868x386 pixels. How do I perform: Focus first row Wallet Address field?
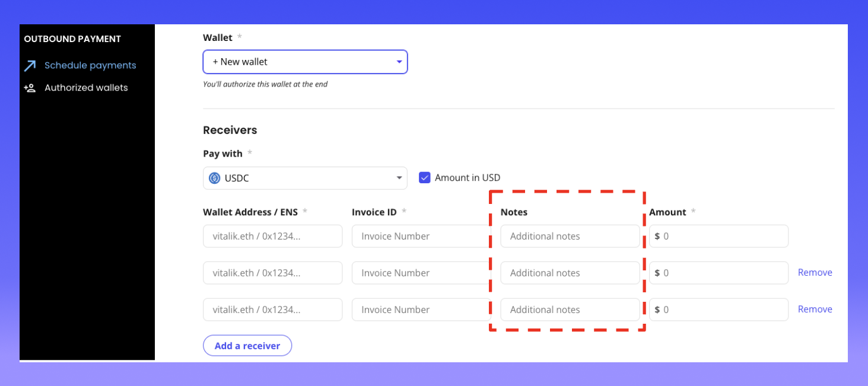coord(272,236)
